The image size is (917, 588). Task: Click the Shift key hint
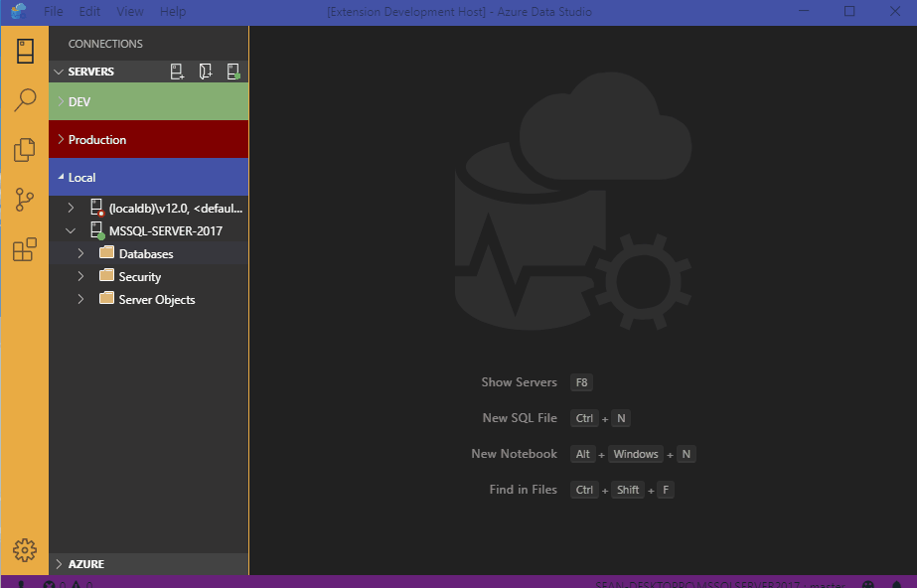[x=628, y=490]
